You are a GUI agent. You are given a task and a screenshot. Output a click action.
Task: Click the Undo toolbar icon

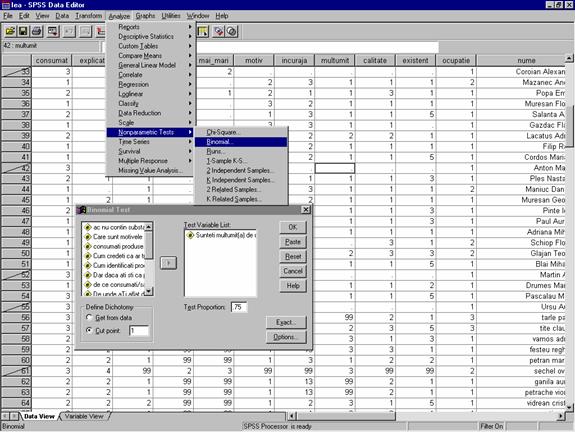69,32
